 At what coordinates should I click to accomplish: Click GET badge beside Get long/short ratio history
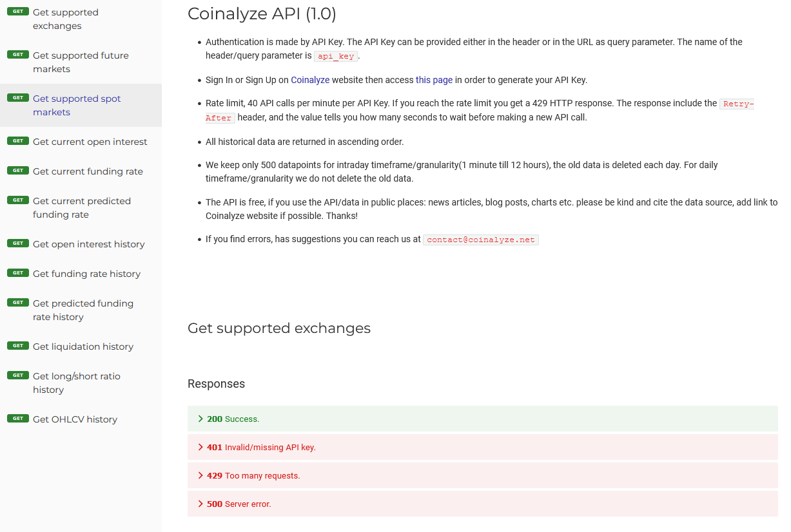[18, 375]
